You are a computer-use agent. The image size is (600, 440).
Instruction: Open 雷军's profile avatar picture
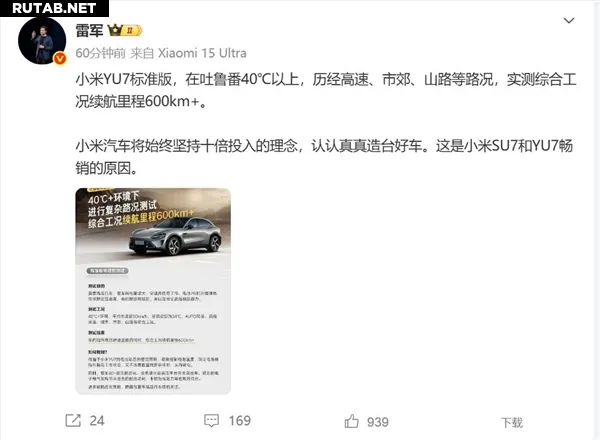(42, 40)
